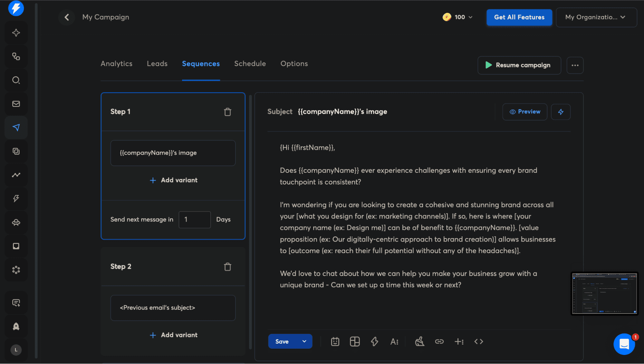Screen dimensions: 644x364
Task: Open the My Organization dropdown
Action: [596, 17]
